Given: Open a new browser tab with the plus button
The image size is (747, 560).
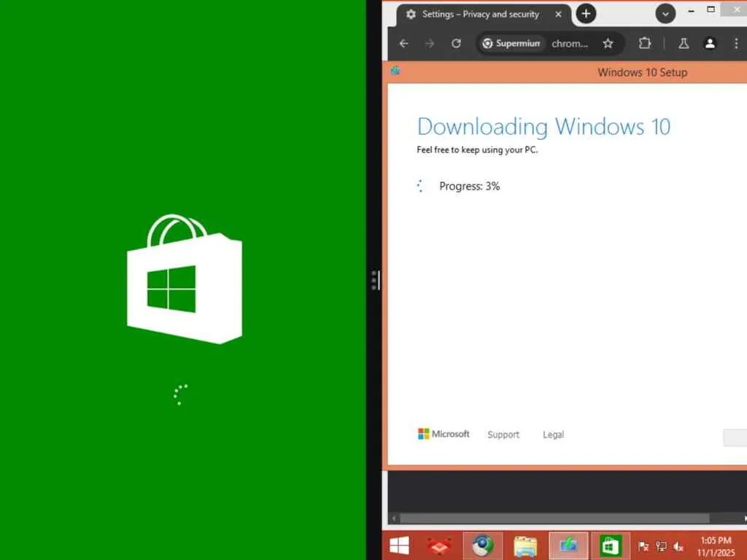Looking at the screenshot, I should [586, 14].
